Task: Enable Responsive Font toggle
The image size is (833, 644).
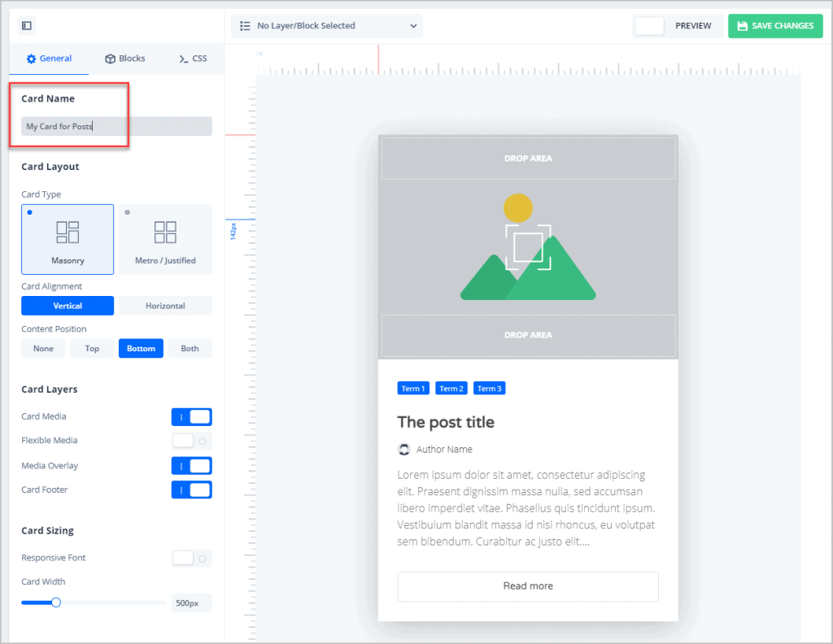Action: [x=192, y=558]
